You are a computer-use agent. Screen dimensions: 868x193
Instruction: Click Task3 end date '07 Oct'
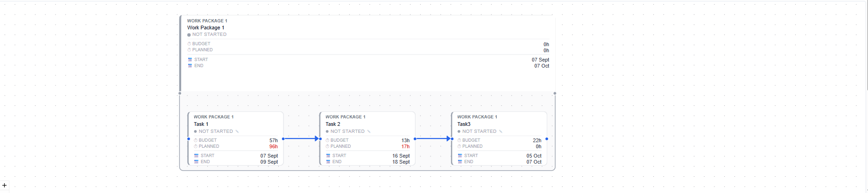pos(534,162)
